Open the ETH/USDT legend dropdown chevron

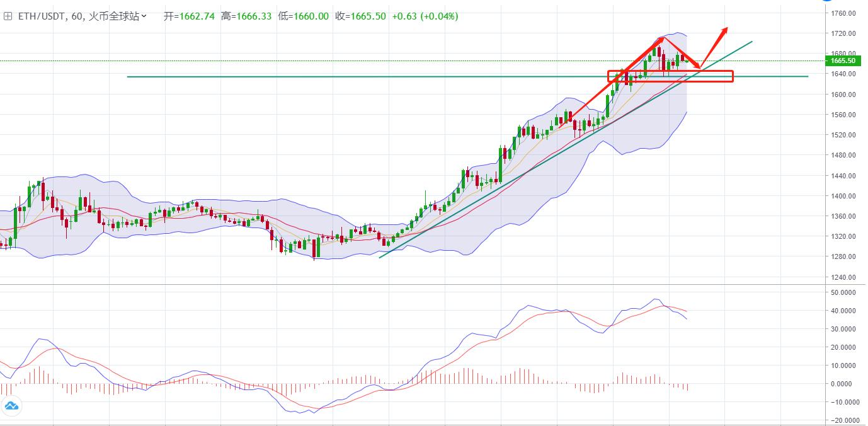145,16
